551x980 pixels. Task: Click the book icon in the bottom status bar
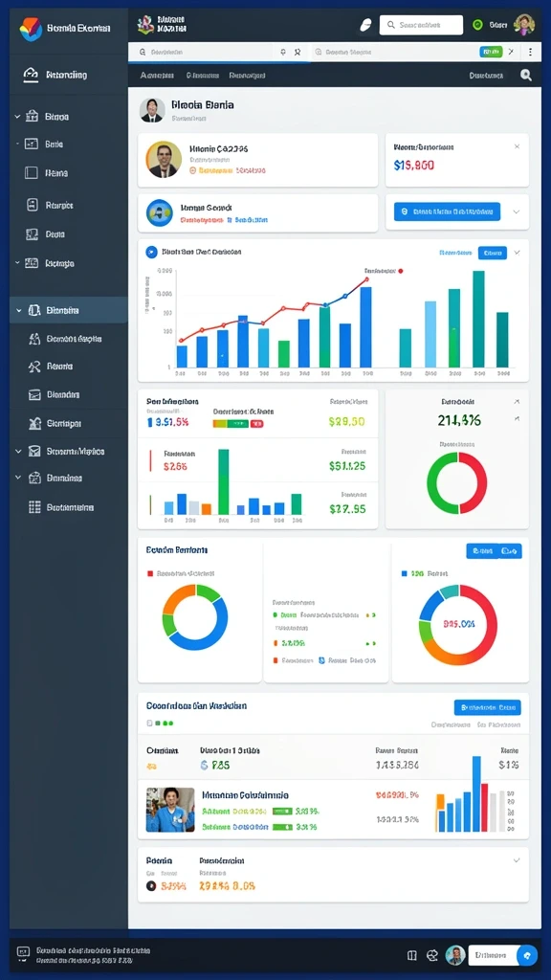(x=411, y=955)
